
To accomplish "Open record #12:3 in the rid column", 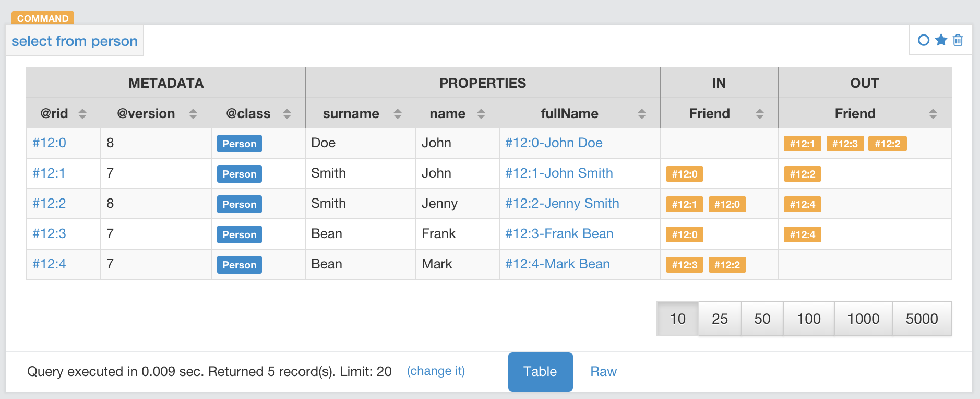I will [x=49, y=233].
